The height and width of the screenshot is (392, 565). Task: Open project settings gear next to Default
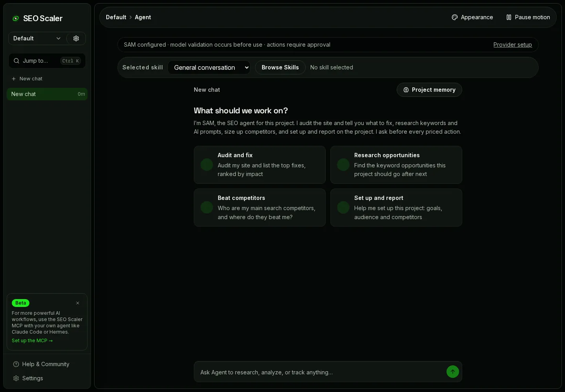tap(76, 38)
